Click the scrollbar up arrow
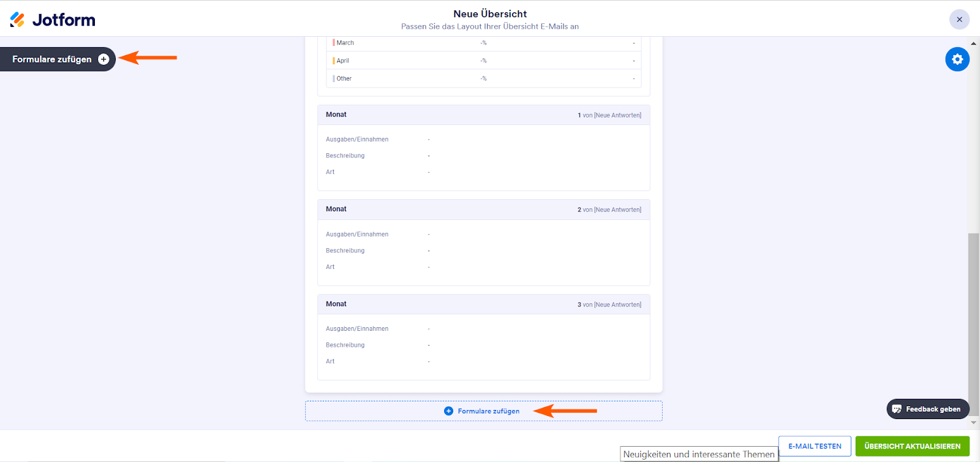Image resolution: width=980 pixels, height=462 pixels. [x=973, y=44]
